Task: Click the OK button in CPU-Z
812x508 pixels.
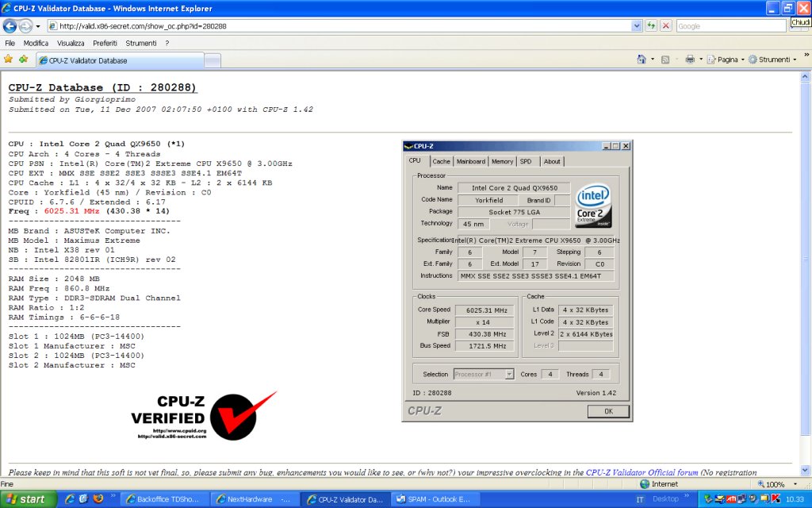Action: [608, 411]
